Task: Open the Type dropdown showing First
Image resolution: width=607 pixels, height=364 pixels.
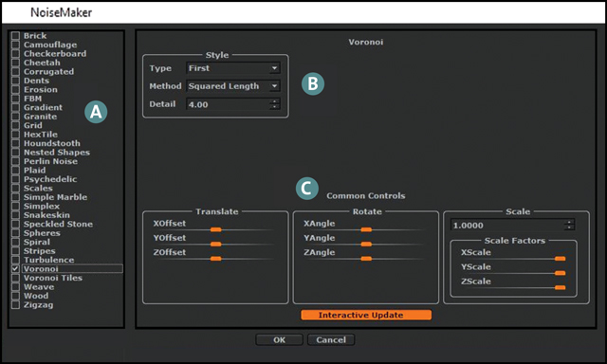Action: tap(233, 68)
